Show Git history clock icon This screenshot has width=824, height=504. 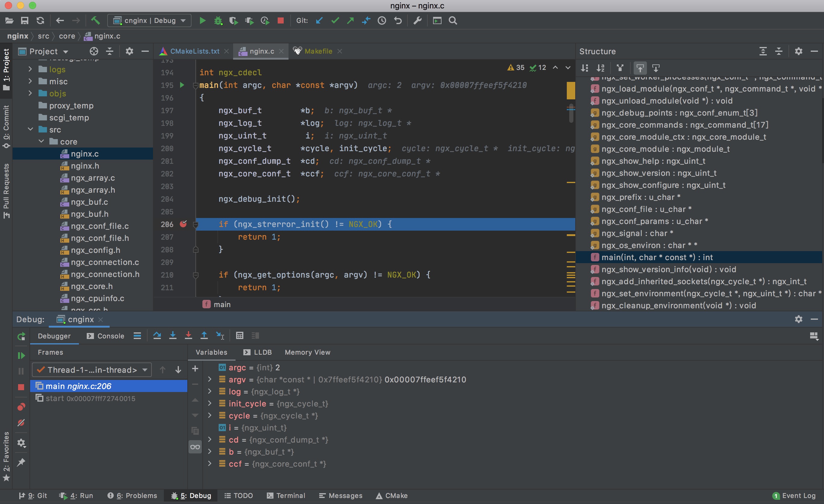(x=382, y=21)
